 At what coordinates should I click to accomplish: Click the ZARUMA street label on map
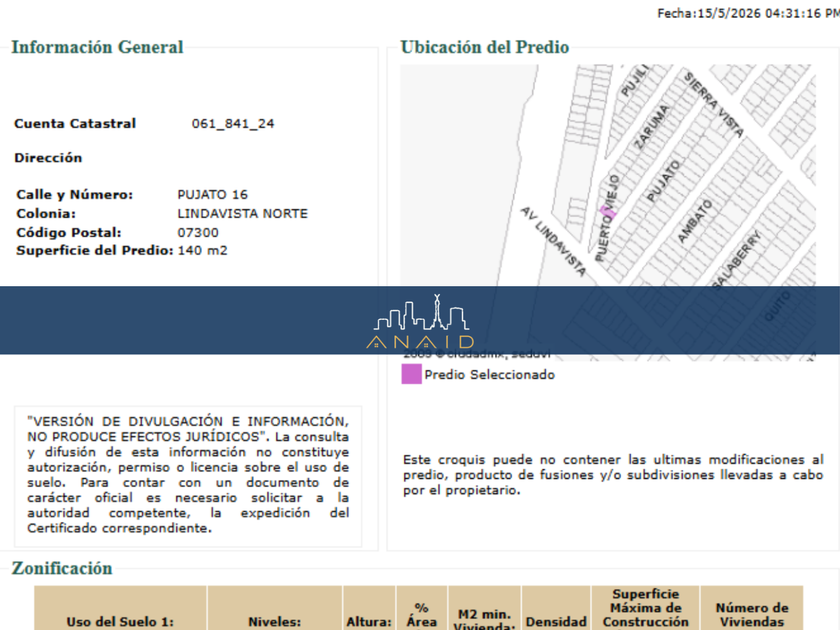[651, 128]
